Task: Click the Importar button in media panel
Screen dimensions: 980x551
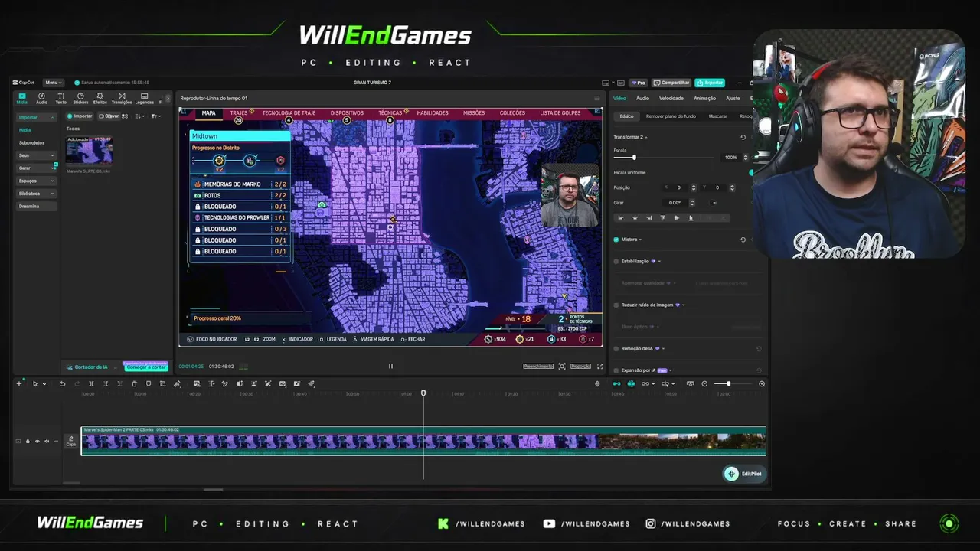Action: point(80,116)
